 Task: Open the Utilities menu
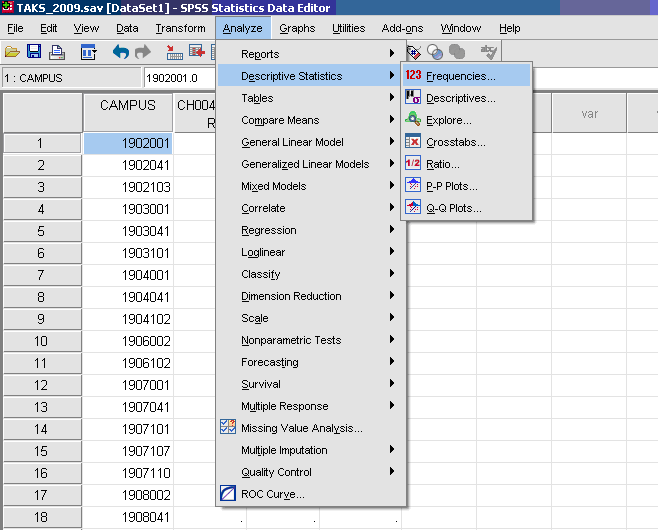coord(349,28)
